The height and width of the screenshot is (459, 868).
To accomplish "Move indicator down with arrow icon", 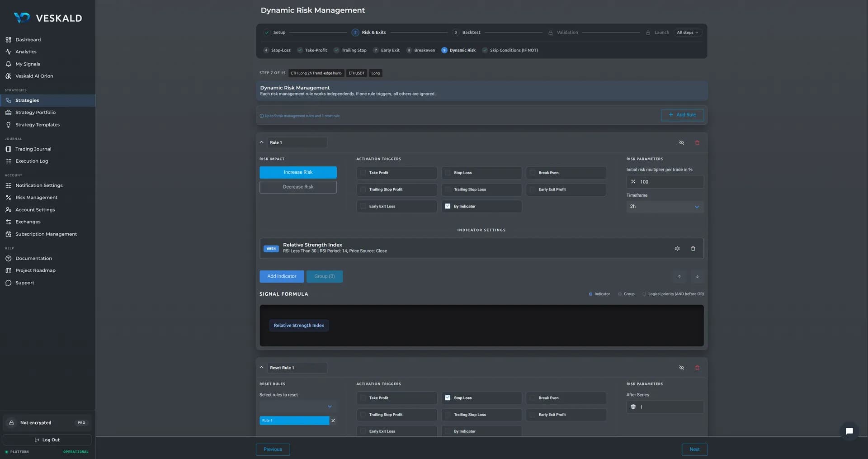I will click(697, 276).
